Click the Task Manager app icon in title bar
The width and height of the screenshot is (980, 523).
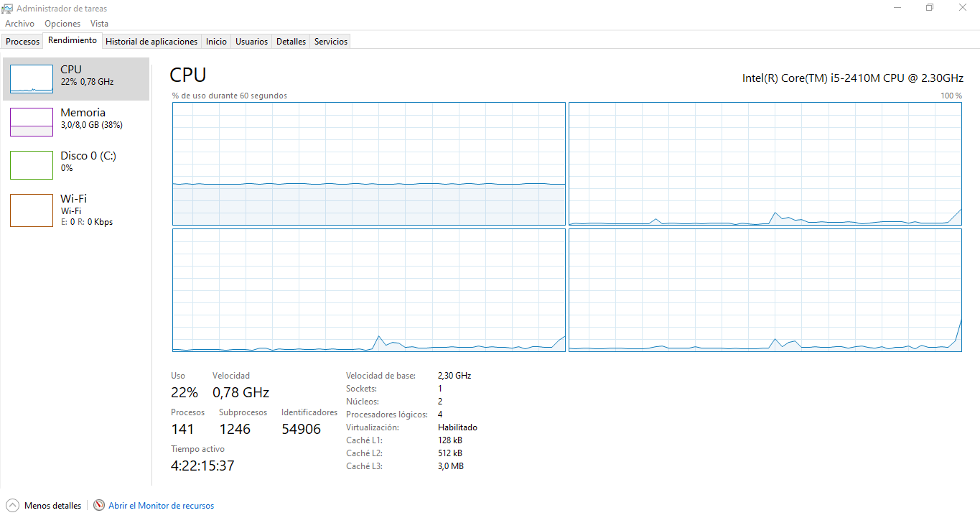coord(8,8)
